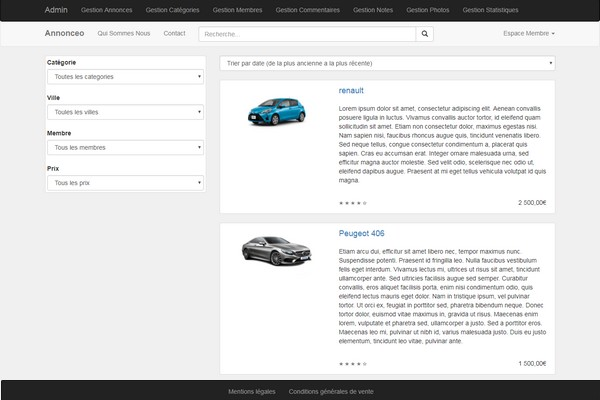
Task: Click into the Recherche search field
Action: point(306,34)
